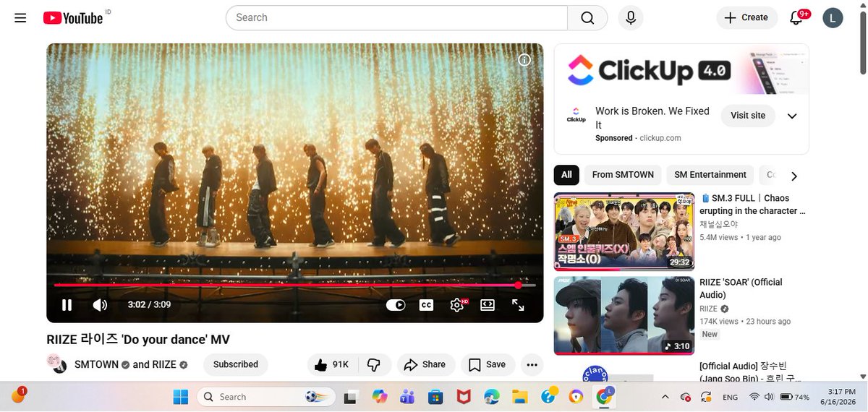Dislike the video
The height and width of the screenshot is (412, 868).
pos(374,365)
